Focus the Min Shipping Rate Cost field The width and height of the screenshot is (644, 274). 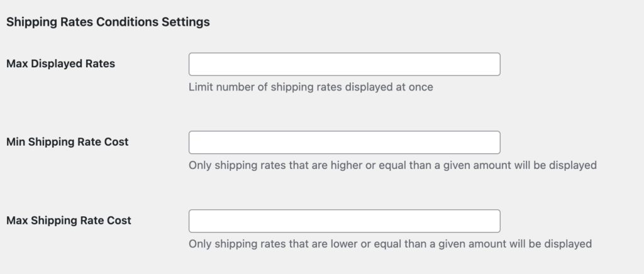tap(344, 143)
